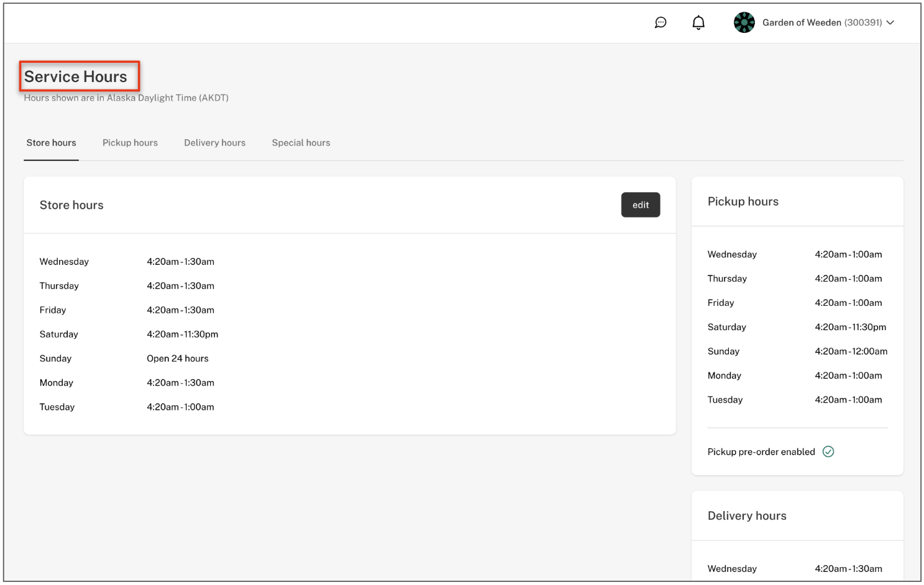Click store Saturday hours 4:20am-11:30pm
This screenshot has width=924, height=585.
183,334
